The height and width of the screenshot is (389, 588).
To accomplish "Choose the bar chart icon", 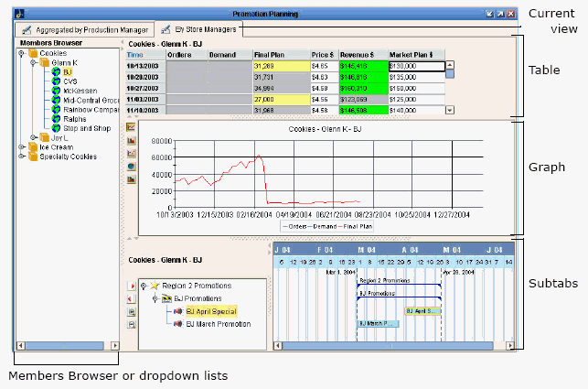I will (x=131, y=140).
